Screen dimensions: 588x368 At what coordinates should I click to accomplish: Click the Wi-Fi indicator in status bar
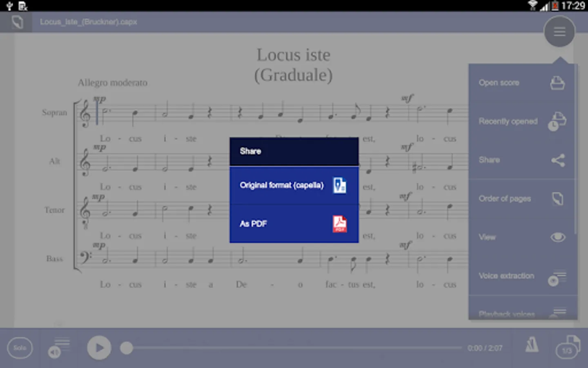tap(533, 5)
